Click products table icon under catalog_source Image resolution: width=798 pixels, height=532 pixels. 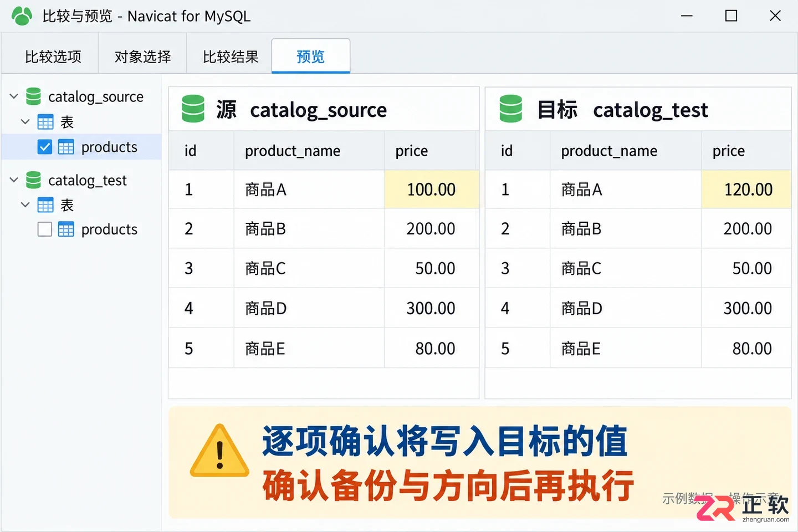pyautogui.click(x=66, y=147)
